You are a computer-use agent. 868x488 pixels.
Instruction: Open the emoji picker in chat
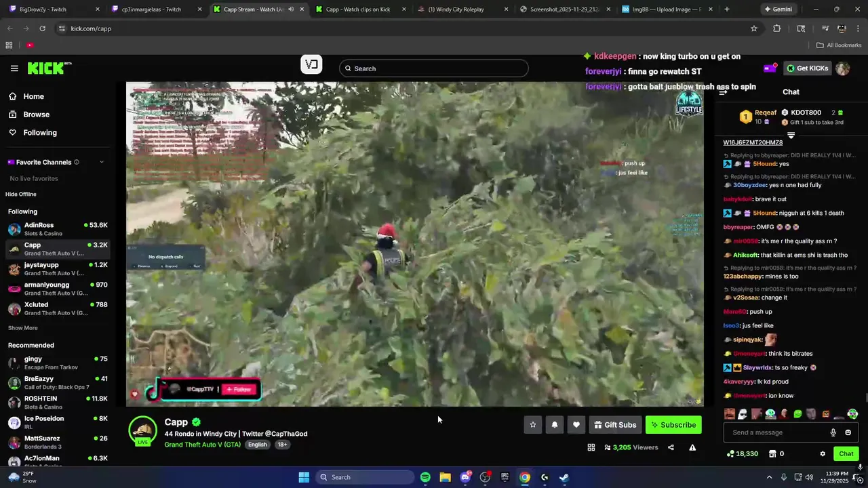[x=848, y=432]
